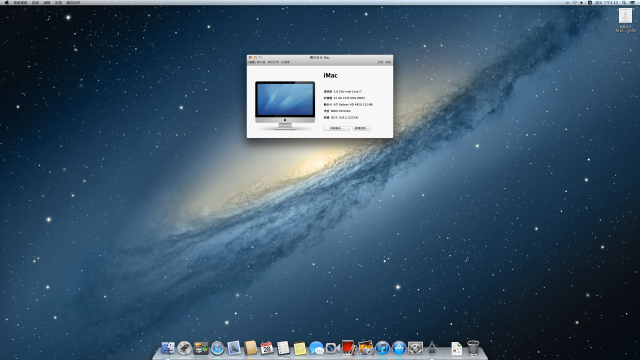Viewport: 640px width, 360px height.
Task: Open the Apple menu
Action: tap(6, 2)
